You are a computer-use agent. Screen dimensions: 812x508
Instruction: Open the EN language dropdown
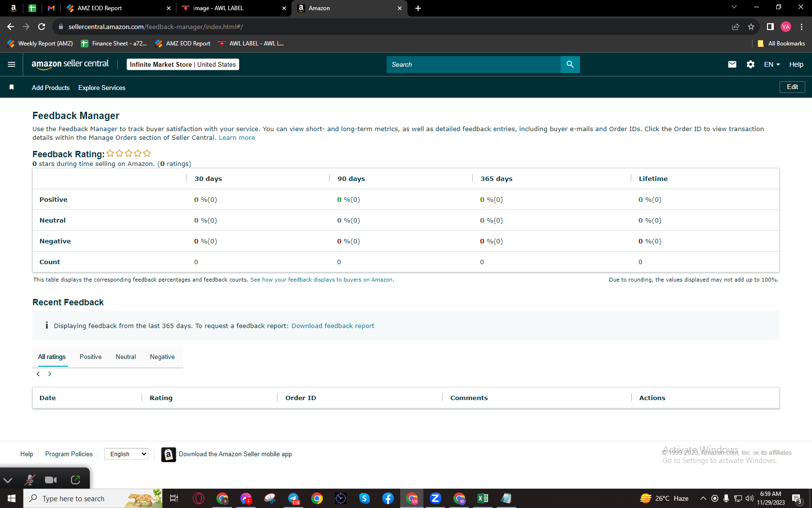click(772, 64)
